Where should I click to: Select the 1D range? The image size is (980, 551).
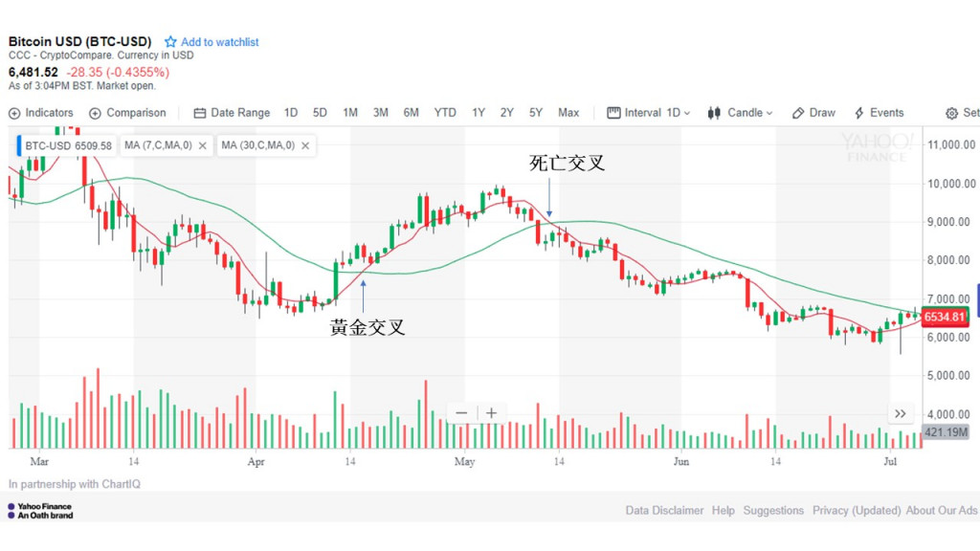(x=291, y=113)
